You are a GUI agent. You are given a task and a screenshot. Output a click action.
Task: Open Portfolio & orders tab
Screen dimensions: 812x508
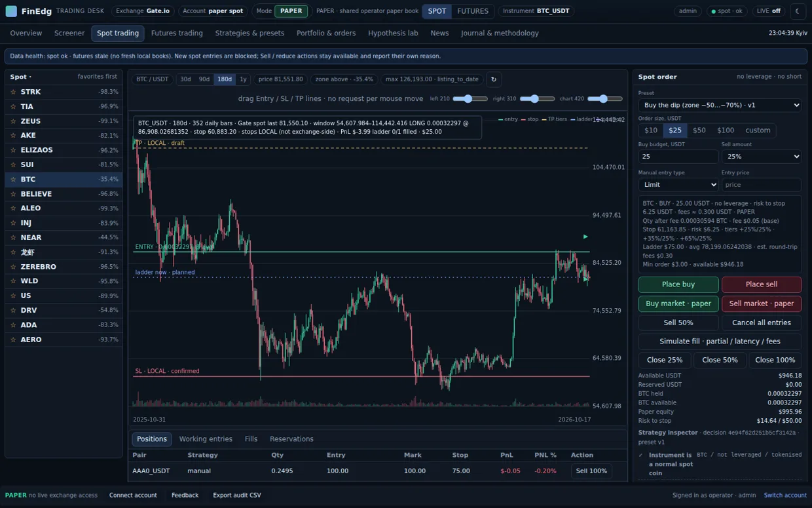pos(326,33)
